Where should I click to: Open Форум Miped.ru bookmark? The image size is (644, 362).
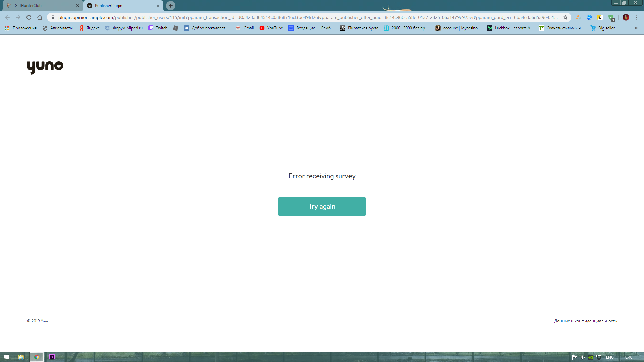124,28
